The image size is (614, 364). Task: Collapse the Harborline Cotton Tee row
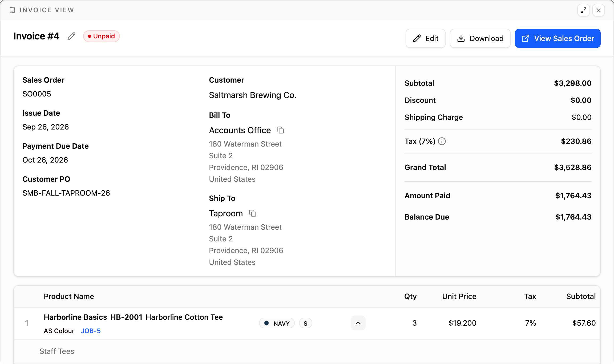[x=358, y=323]
